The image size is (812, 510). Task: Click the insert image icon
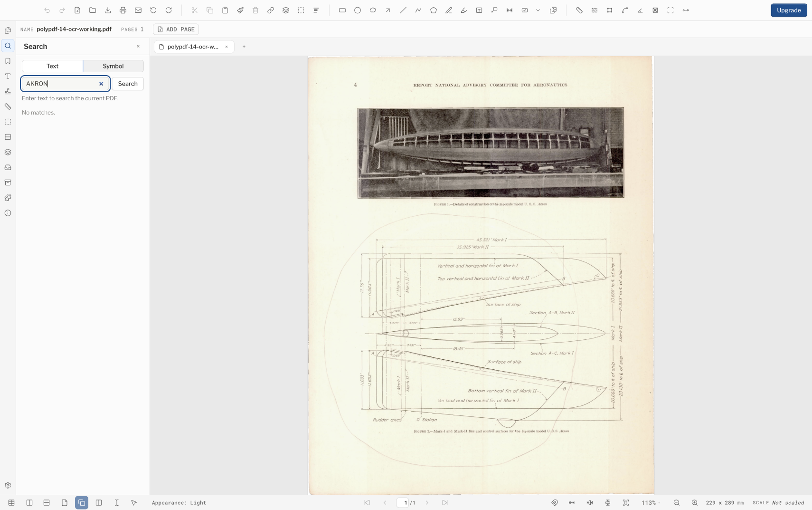pos(553,10)
